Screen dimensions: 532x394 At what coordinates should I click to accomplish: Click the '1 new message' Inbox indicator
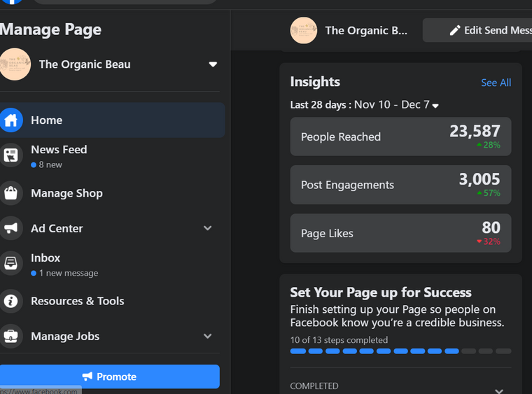(64, 273)
